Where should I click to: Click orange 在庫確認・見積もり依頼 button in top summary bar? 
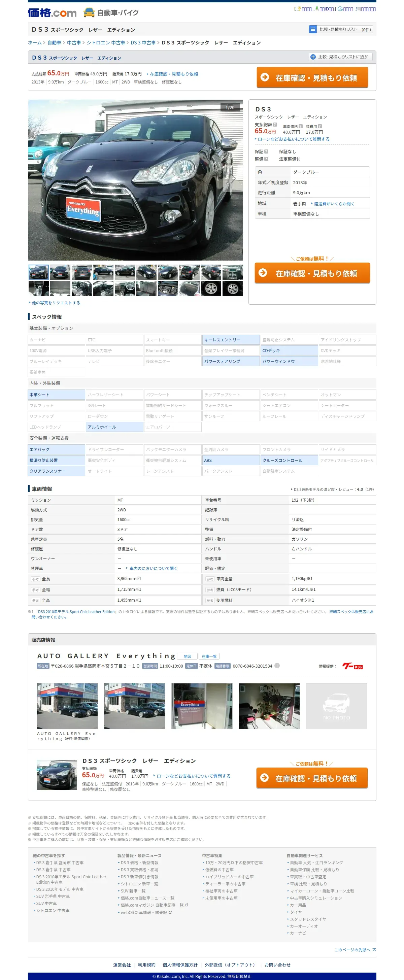tap(312, 78)
